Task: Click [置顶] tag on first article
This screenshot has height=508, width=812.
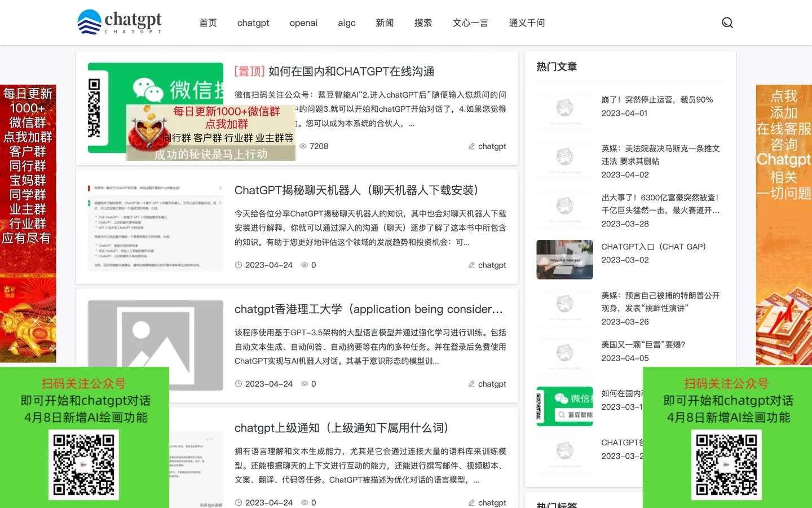Action: coord(250,72)
